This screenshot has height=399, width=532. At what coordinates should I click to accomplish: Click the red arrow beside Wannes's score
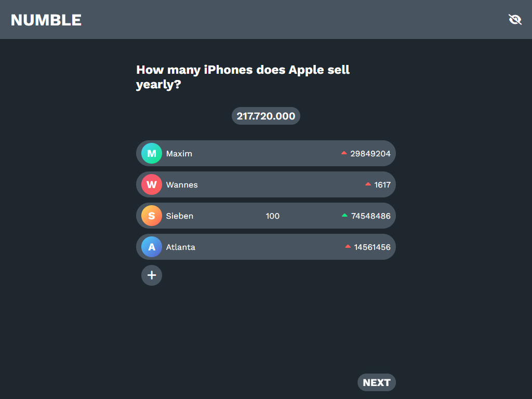pos(368,184)
